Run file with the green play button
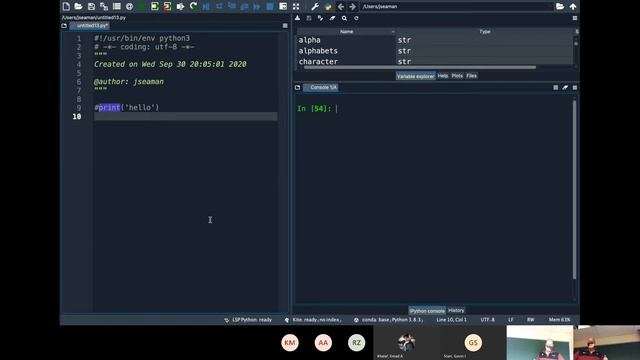 (x=142, y=6)
